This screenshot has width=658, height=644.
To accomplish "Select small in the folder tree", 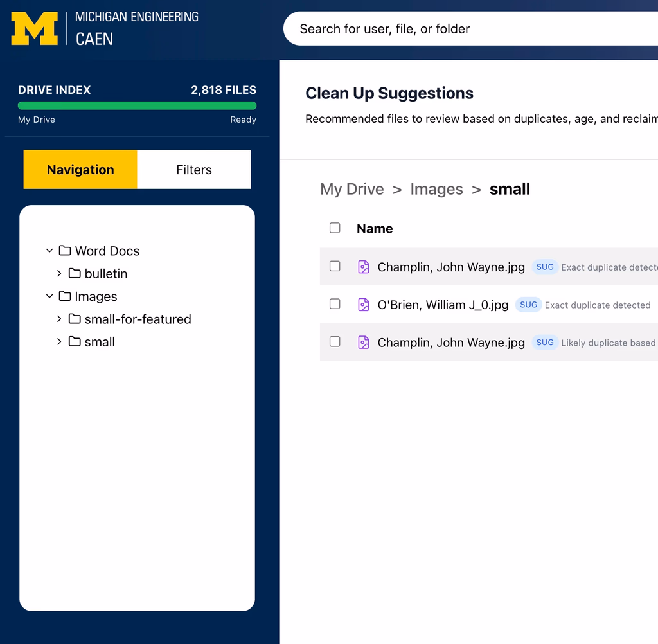I will click(100, 342).
